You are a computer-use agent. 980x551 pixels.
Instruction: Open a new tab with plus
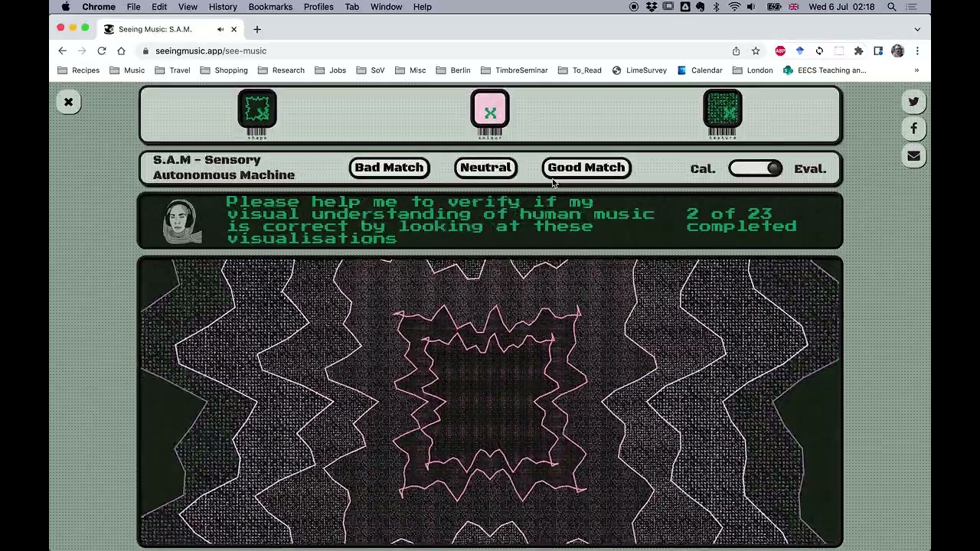(257, 29)
